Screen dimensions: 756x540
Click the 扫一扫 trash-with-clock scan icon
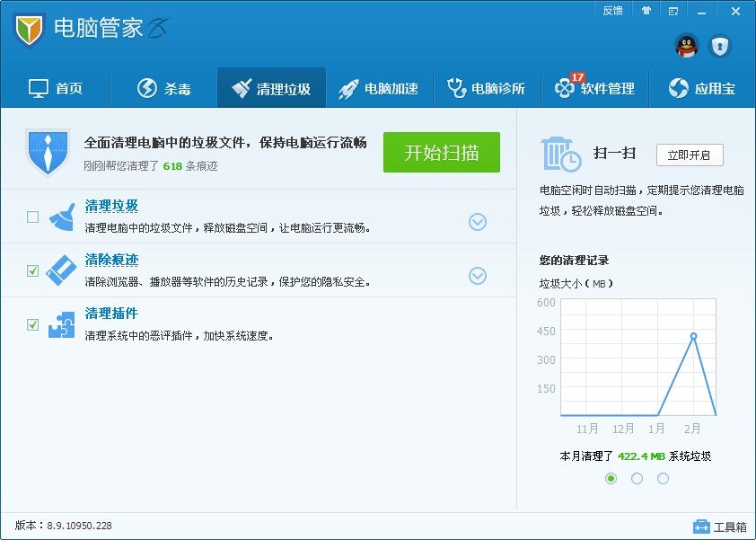pyautogui.click(x=559, y=153)
